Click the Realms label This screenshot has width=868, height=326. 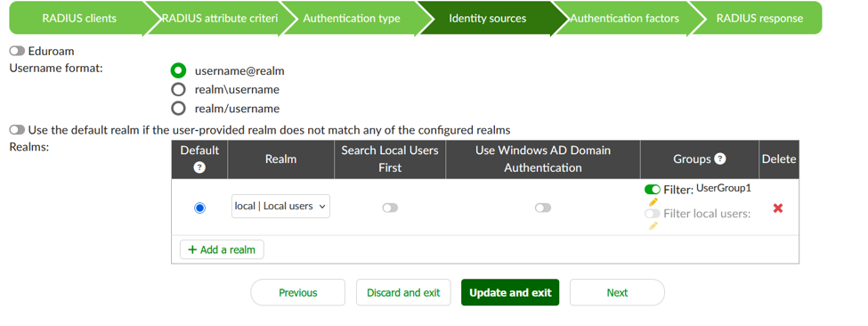click(x=29, y=148)
